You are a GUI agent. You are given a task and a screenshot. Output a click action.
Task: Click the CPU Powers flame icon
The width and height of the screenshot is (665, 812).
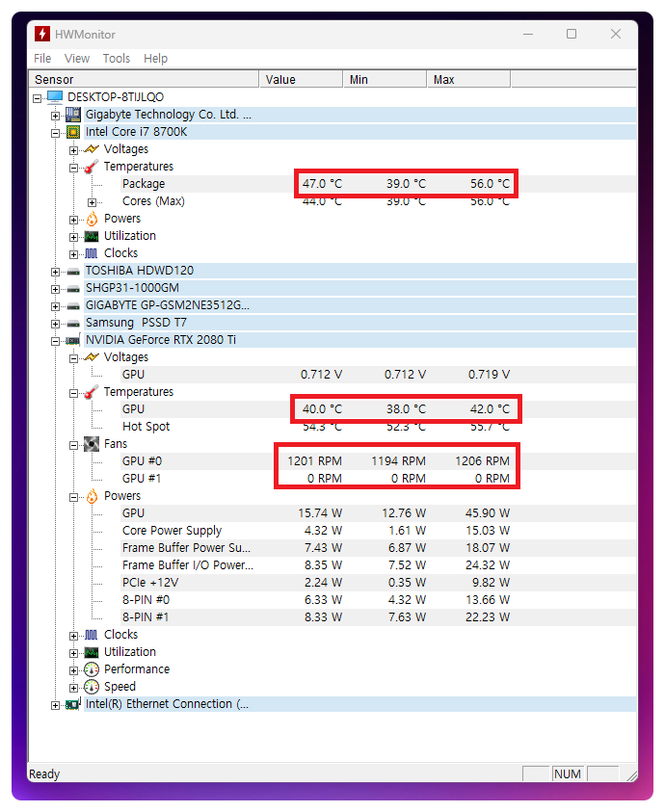92,219
